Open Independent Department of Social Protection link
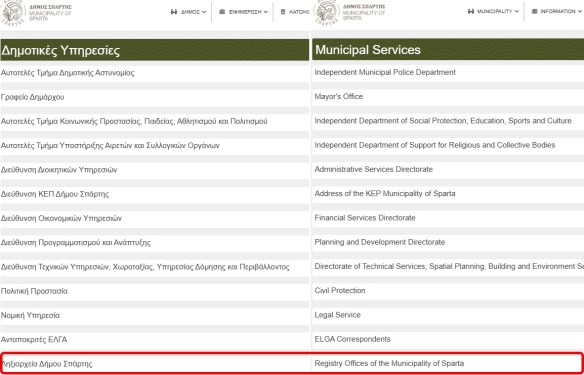 pyautogui.click(x=443, y=121)
